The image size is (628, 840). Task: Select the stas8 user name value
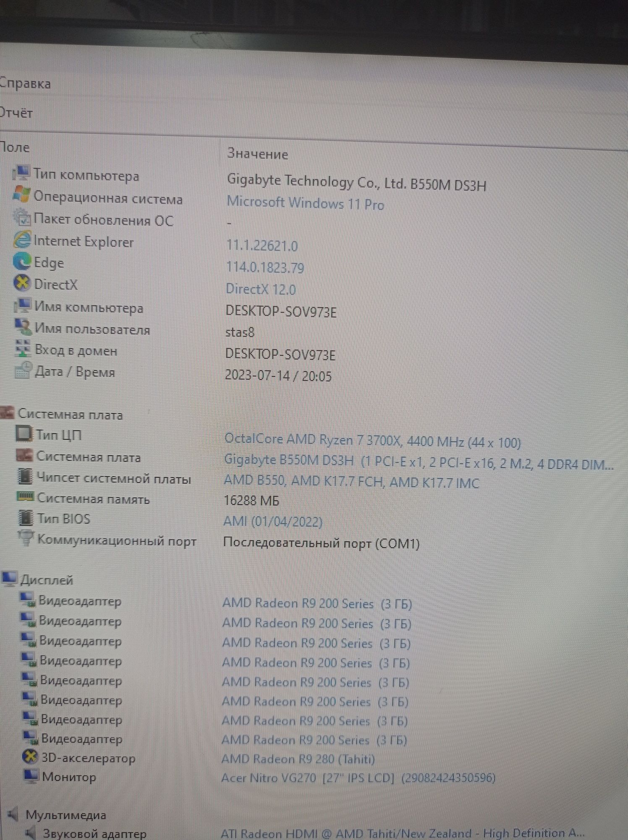tap(240, 332)
